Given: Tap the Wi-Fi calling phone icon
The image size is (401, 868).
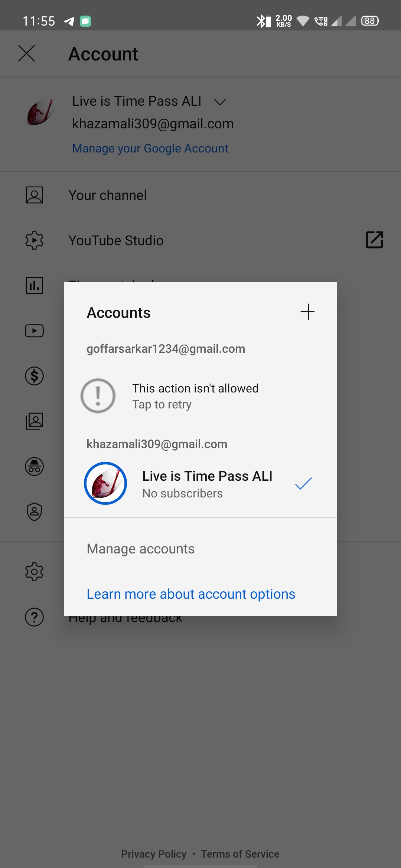Looking at the screenshot, I should pyautogui.click(x=321, y=21).
